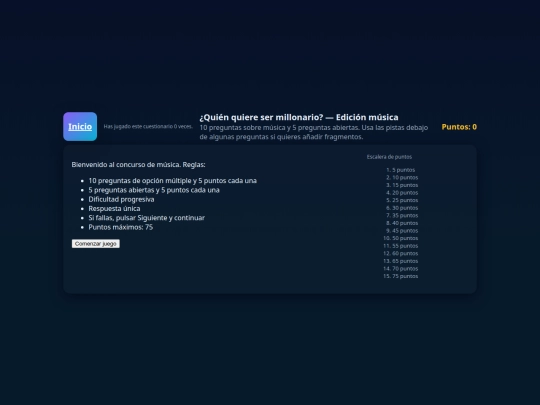Select the Puntos: 0 score counter
Screen dimensions: 540x405
459,127
